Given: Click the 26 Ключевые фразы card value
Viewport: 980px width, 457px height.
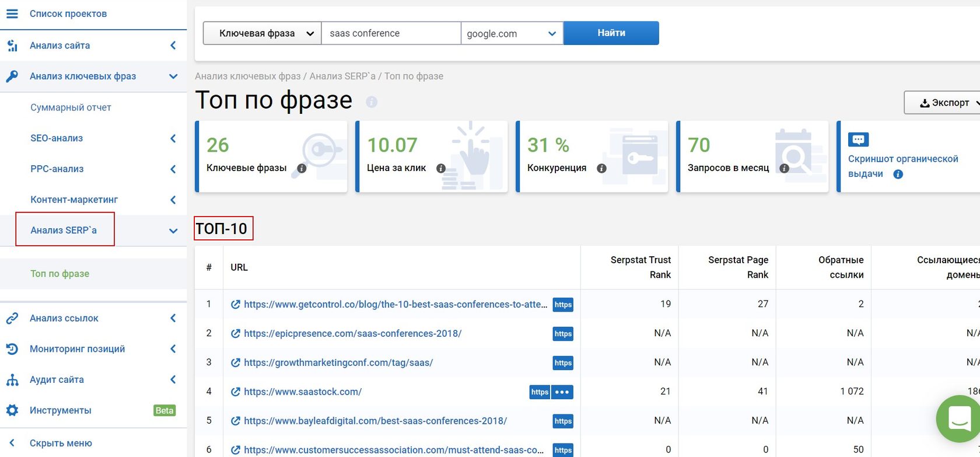Looking at the screenshot, I should point(218,145).
